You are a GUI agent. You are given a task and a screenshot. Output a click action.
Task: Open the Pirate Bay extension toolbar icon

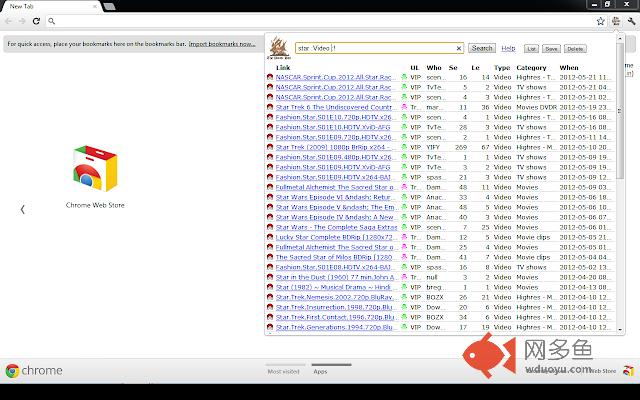[x=616, y=21]
